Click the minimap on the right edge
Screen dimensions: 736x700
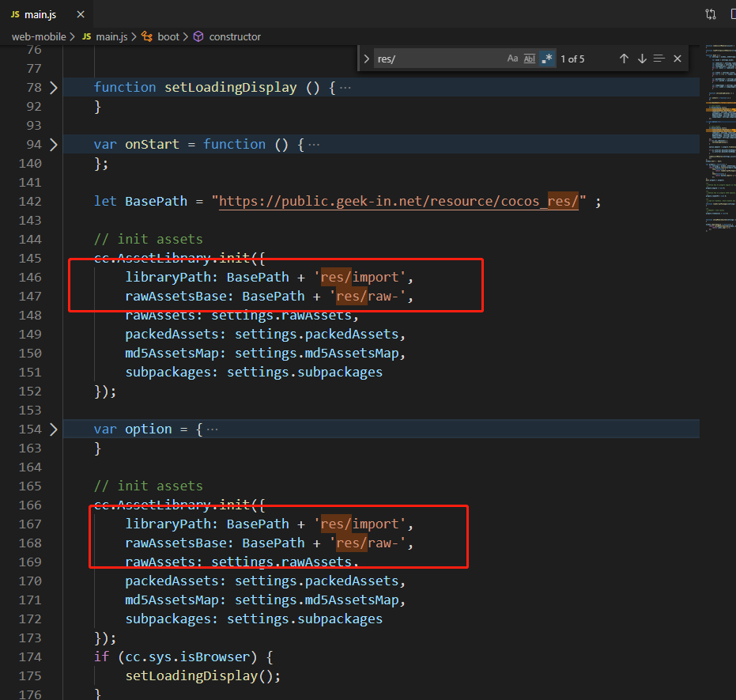tap(720, 138)
